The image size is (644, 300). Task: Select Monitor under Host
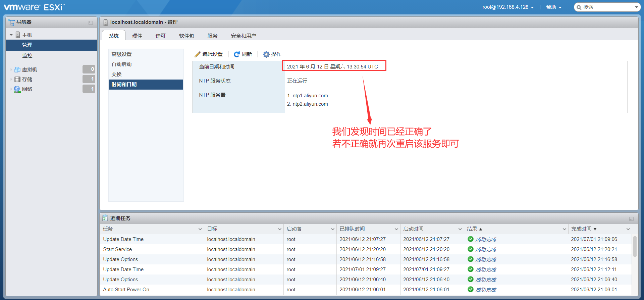point(52,56)
